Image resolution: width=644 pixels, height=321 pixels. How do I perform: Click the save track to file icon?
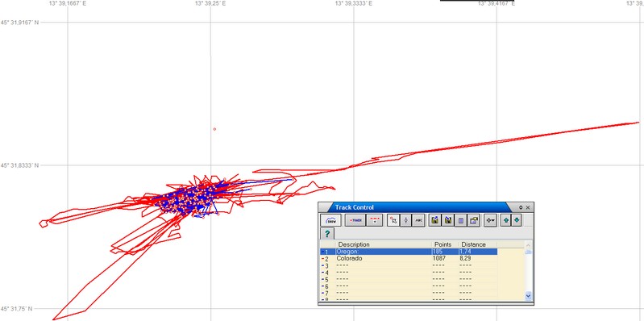click(447, 220)
